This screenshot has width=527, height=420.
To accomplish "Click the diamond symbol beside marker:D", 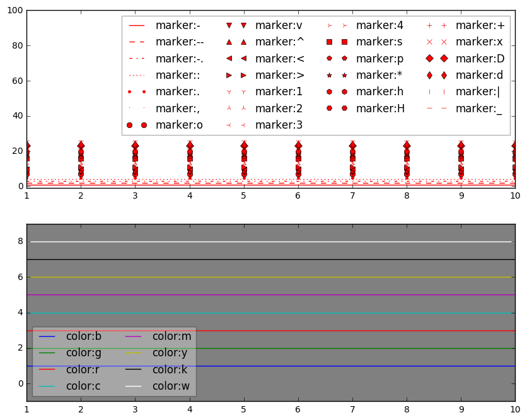I will point(429,59).
